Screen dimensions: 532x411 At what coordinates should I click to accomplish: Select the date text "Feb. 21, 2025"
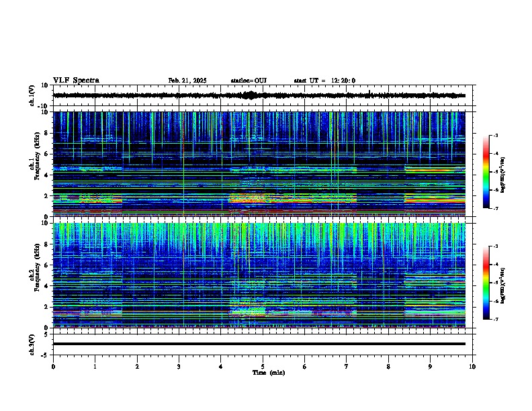click(x=187, y=81)
